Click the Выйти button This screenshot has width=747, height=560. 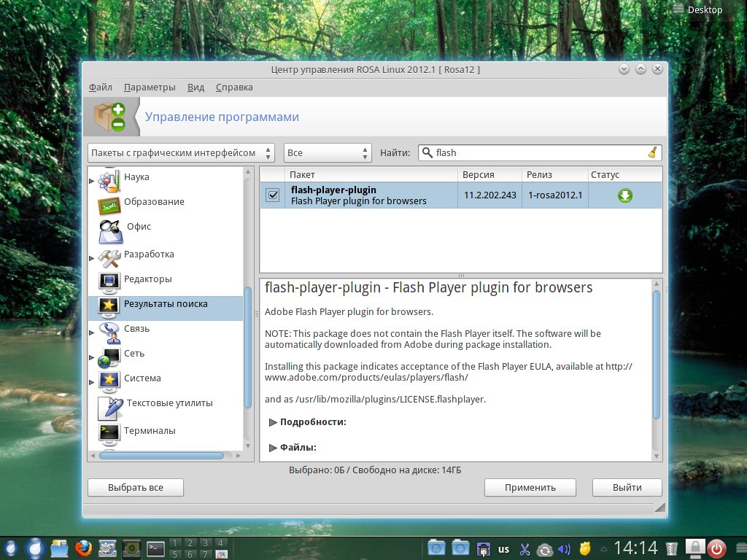[x=627, y=487]
